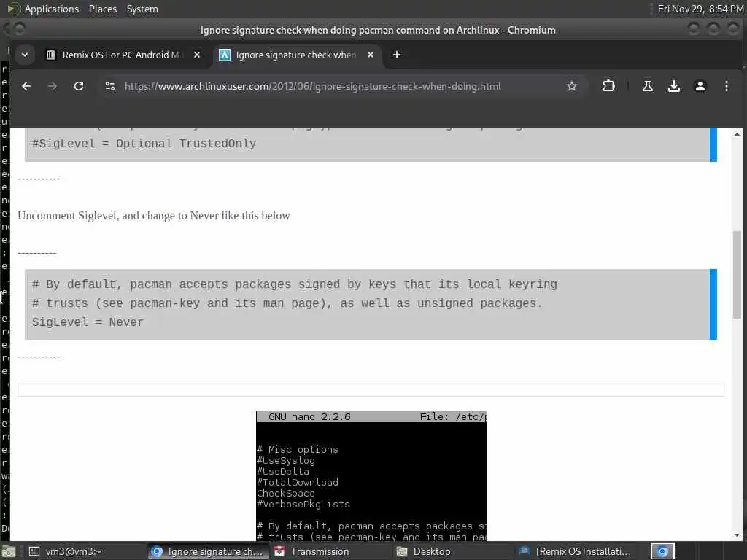
Task: View site information icon in address bar
Action: 110,86
